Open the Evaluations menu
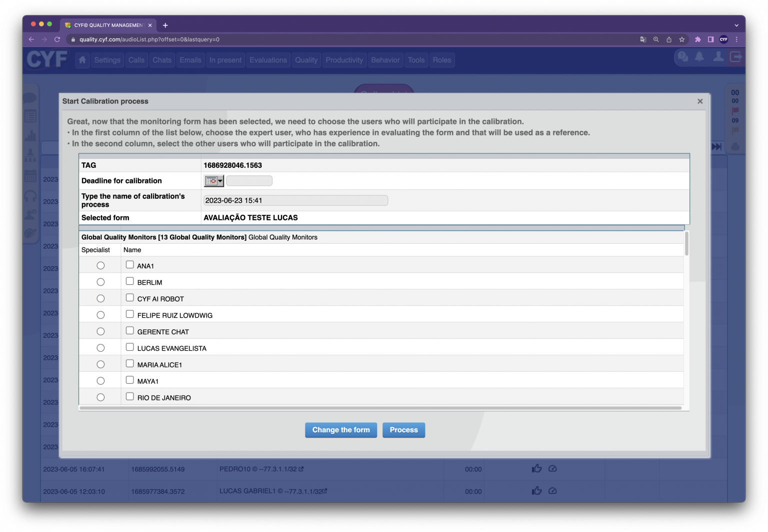Viewport: 768px width, 532px height. 268,60
